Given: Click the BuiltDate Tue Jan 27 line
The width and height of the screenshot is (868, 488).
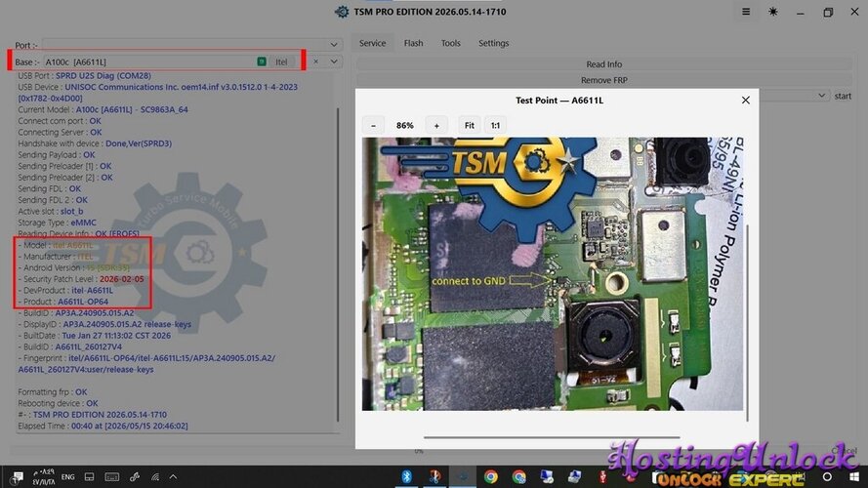Looking at the screenshot, I should click(94, 336).
